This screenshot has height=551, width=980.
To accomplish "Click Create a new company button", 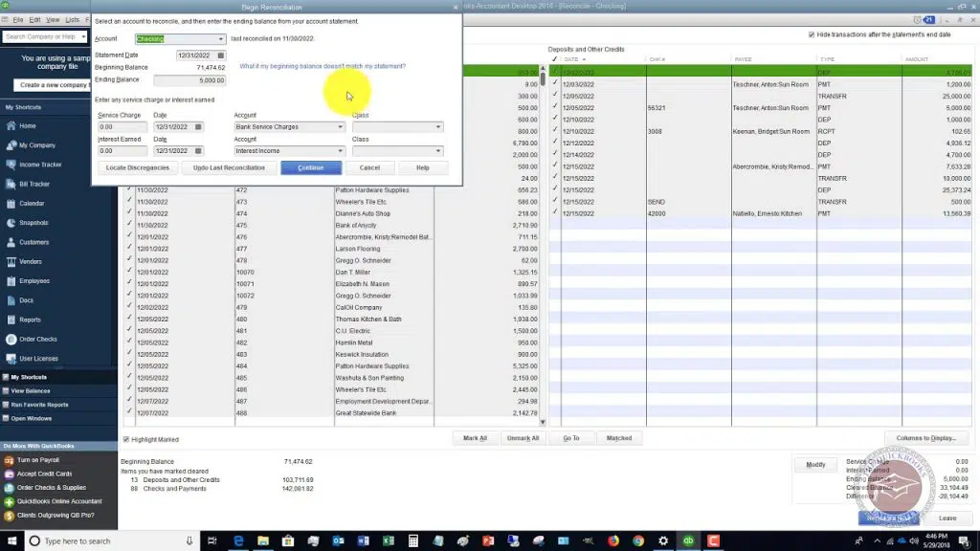I will click(53, 85).
